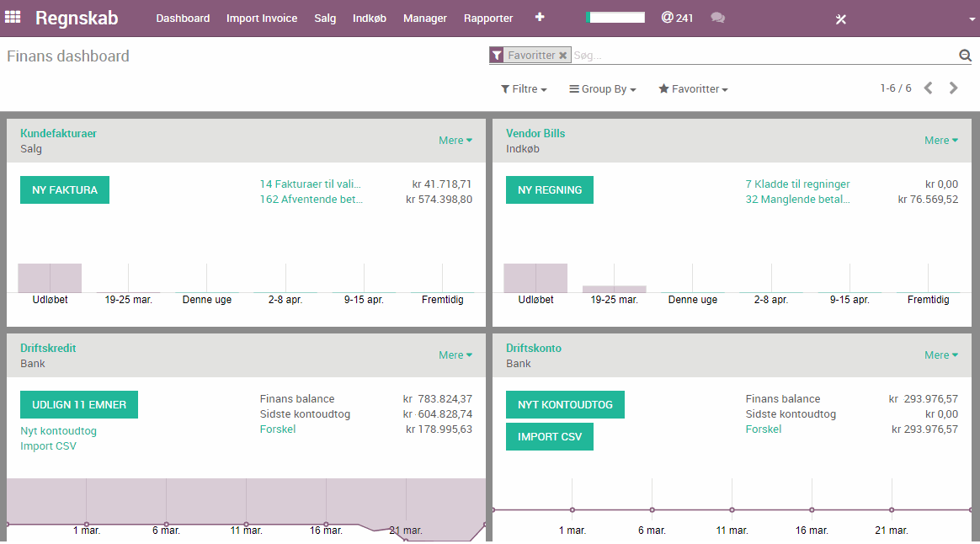Click the Regnskab app title
Viewport: 980px width, 544px height.
77,19
